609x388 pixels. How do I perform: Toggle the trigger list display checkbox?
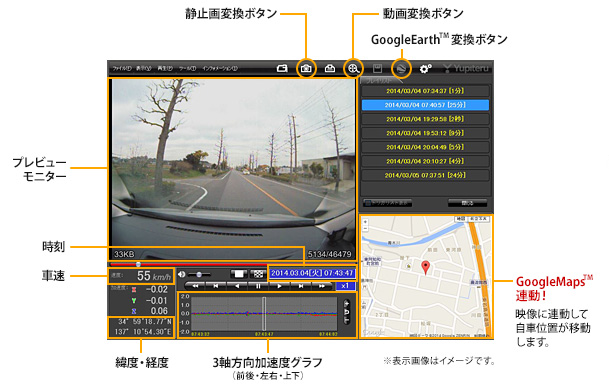367,203
